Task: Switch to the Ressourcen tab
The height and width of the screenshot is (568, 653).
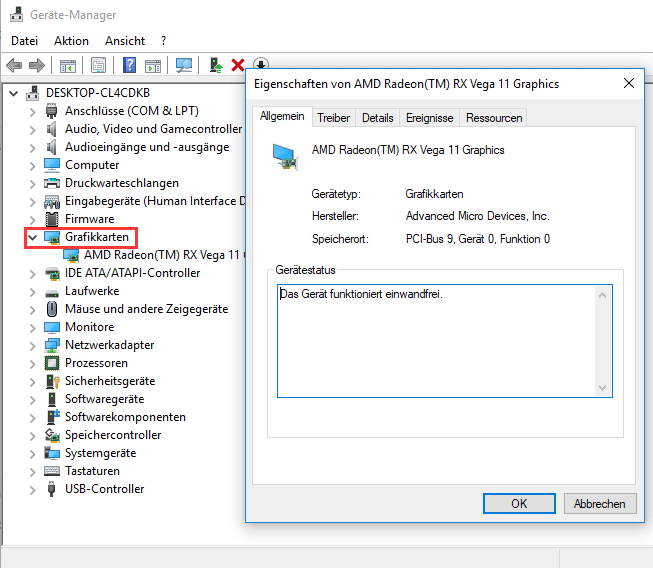Action: [493, 118]
